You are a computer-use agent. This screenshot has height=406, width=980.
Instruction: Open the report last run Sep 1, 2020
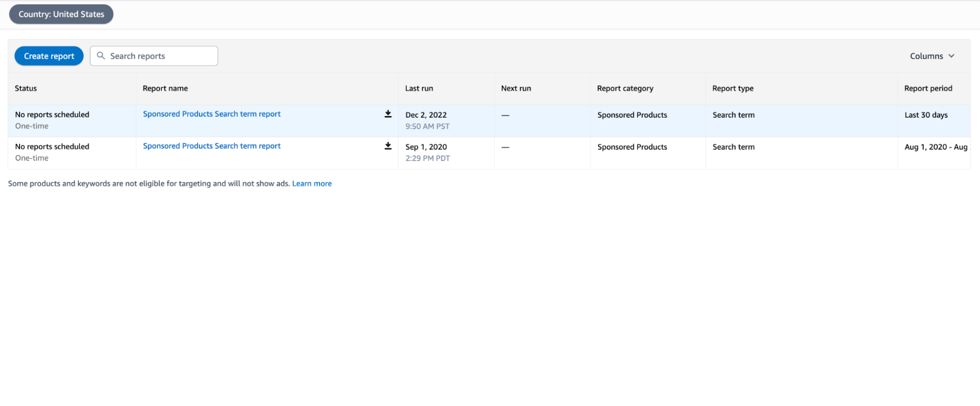(x=211, y=146)
